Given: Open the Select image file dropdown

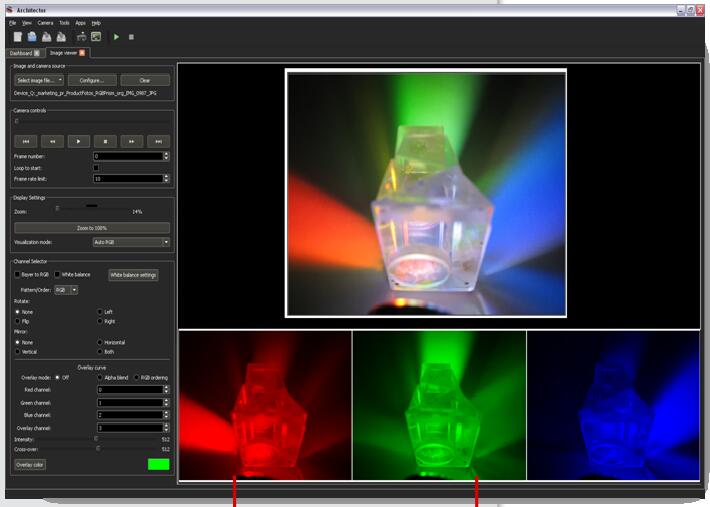Looking at the screenshot, I should click(39, 80).
